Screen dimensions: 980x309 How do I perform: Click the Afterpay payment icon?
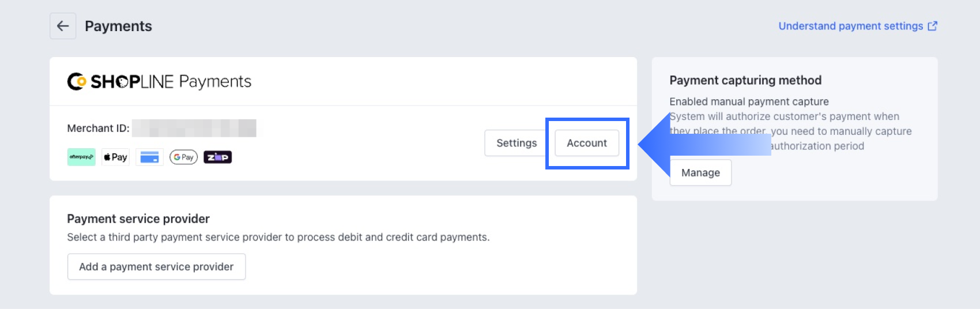pyautogui.click(x=81, y=157)
